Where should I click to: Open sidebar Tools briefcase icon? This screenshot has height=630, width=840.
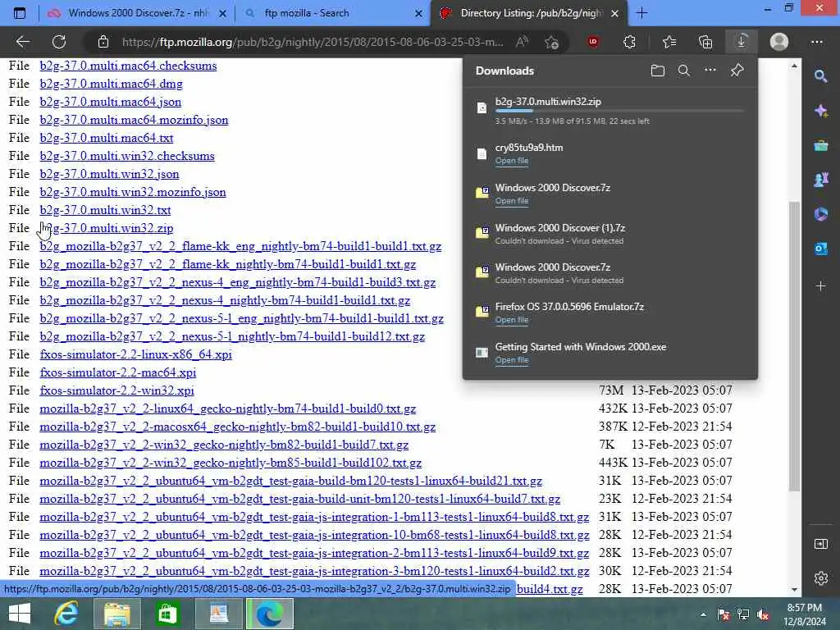[x=820, y=145]
